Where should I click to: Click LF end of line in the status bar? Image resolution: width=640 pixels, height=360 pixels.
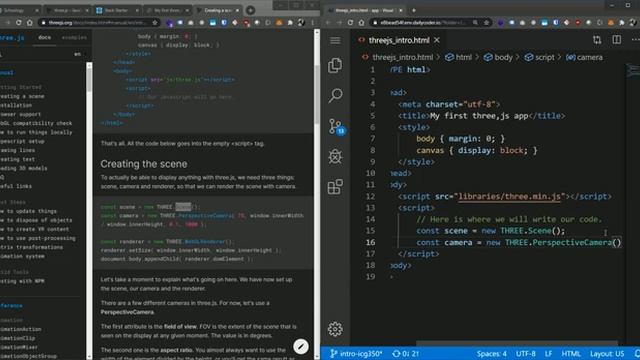(x=549, y=353)
